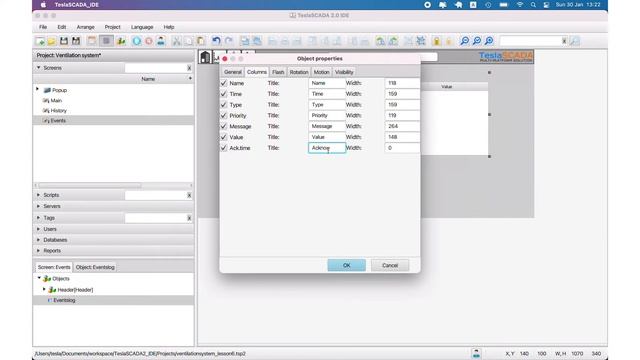Open a project via folder icon

[51, 41]
